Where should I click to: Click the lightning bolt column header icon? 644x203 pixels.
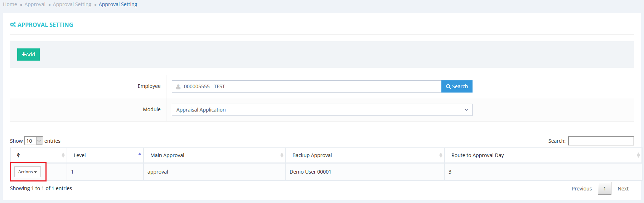(18, 155)
